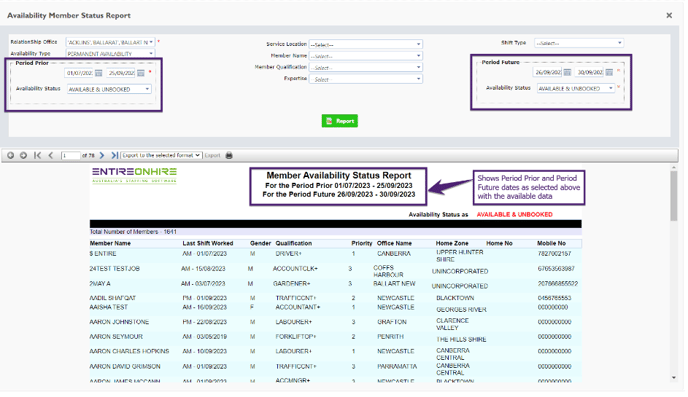688x397 pixels.
Task: Click the green Report button
Action: tap(340, 121)
